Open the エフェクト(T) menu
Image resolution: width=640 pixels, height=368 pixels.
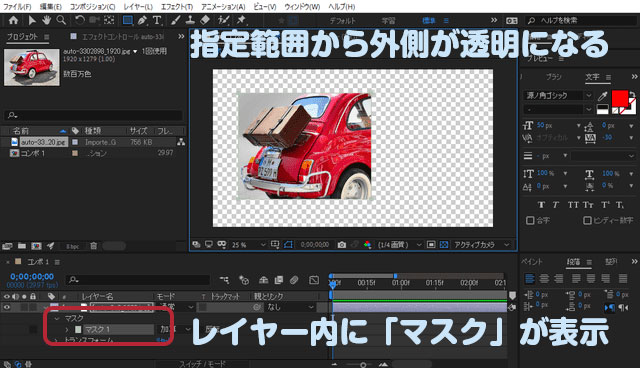coord(177,7)
